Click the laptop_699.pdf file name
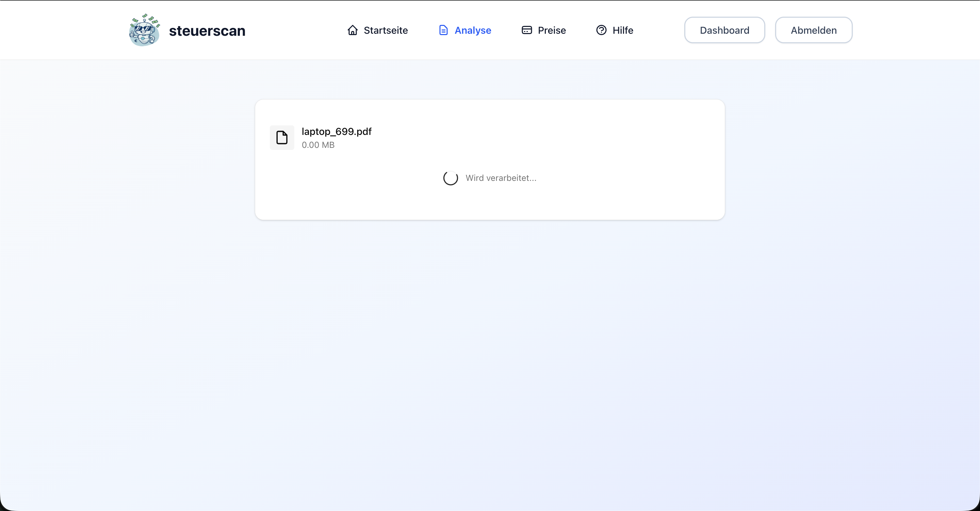Viewport: 980px width, 511px height. coord(336,131)
